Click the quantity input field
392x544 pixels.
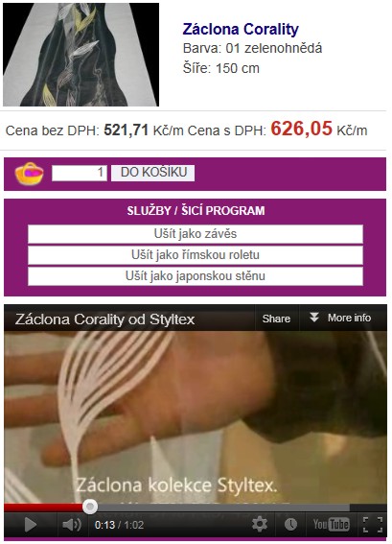80,173
